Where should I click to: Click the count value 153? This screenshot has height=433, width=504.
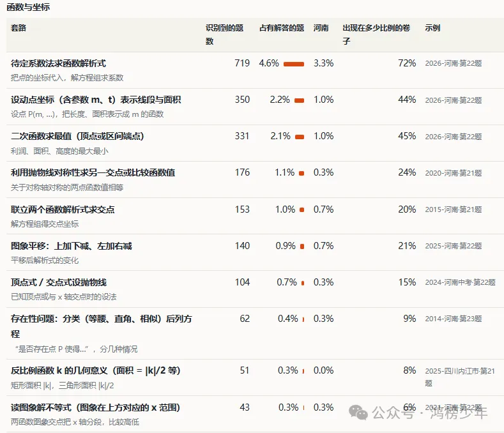(242, 209)
